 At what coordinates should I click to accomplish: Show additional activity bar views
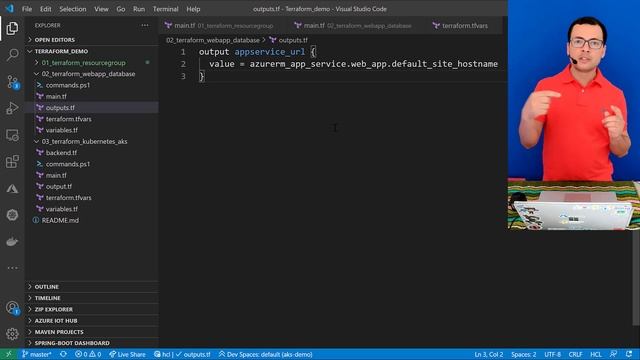coord(12,268)
